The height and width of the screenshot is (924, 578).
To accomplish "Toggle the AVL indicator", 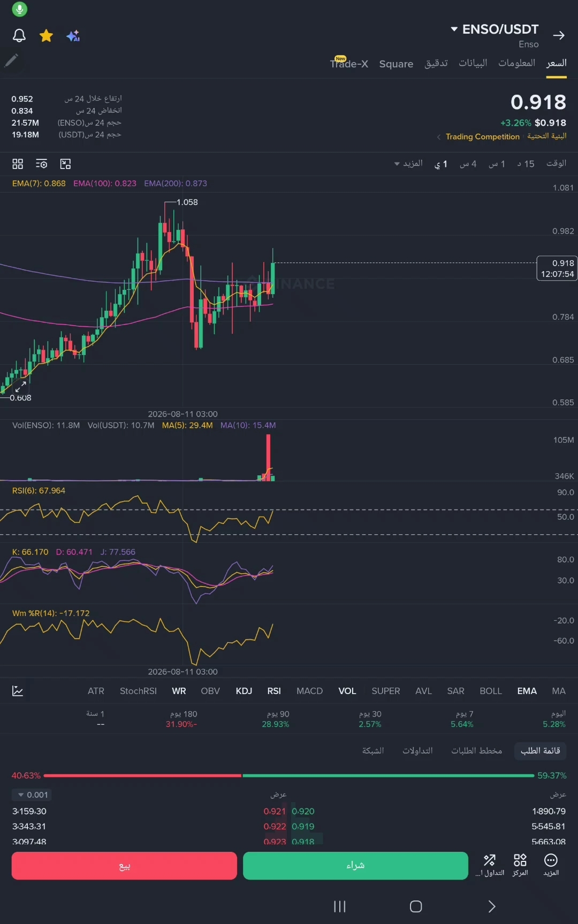I will click(423, 691).
